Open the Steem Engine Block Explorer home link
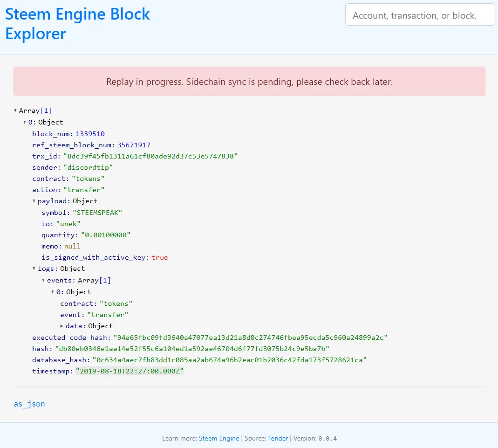Screen dimensions: 498x448 [x=77, y=24]
